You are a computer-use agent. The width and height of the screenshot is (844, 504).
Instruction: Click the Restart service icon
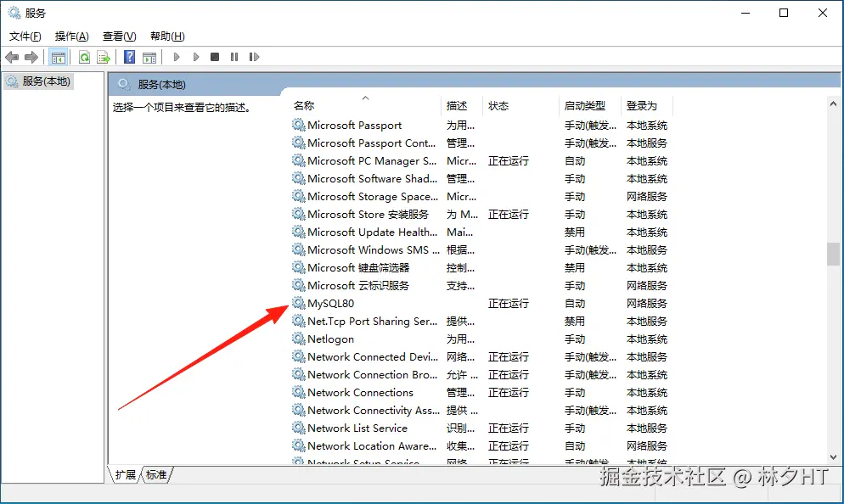pos(254,57)
